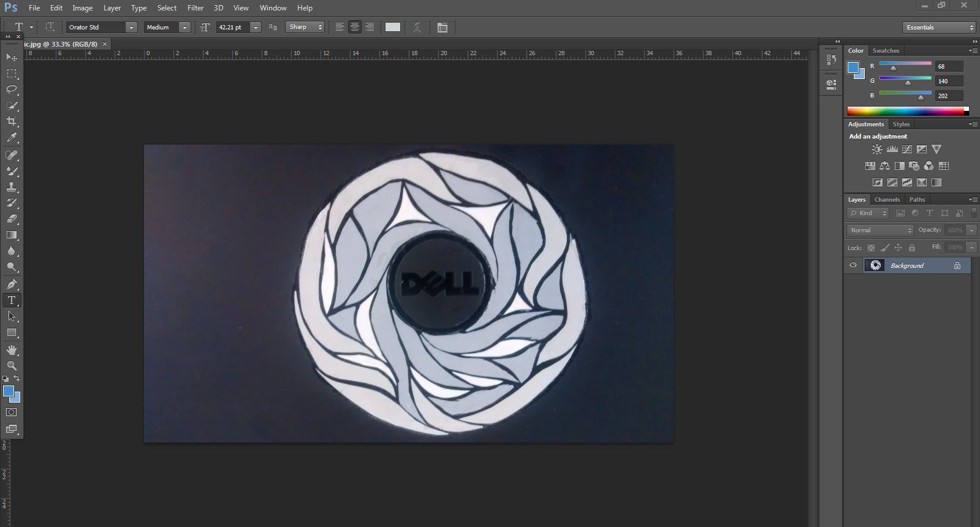Hide the Background layer with eye icon

pos(853,265)
